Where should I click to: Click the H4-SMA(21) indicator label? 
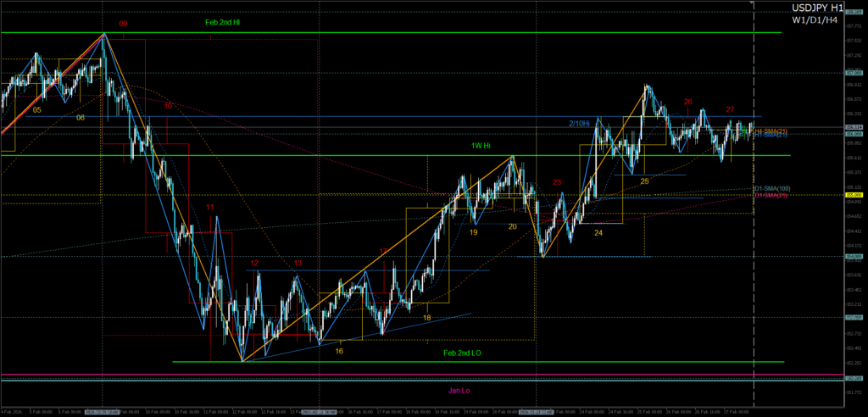tap(771, 131)
